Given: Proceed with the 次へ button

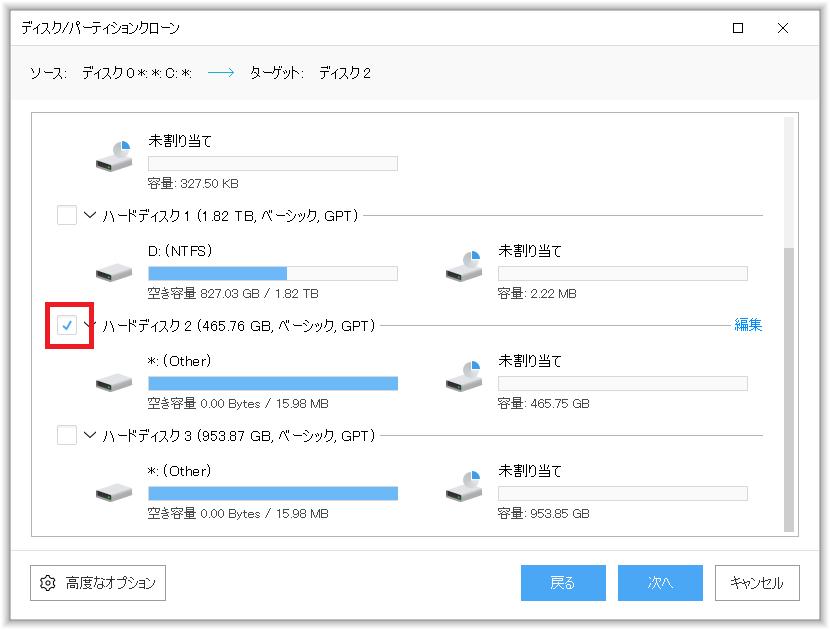Looking at the screenshot, I should tap(660, 583).
